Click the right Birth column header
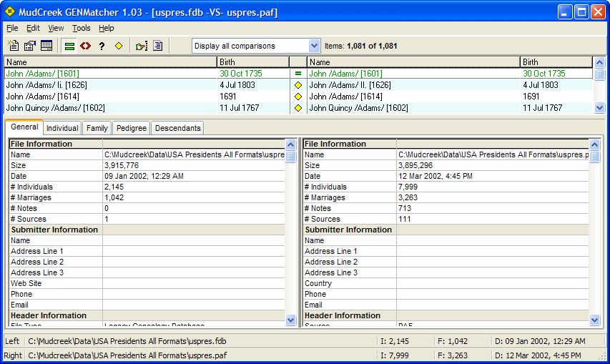 point(556,62)
